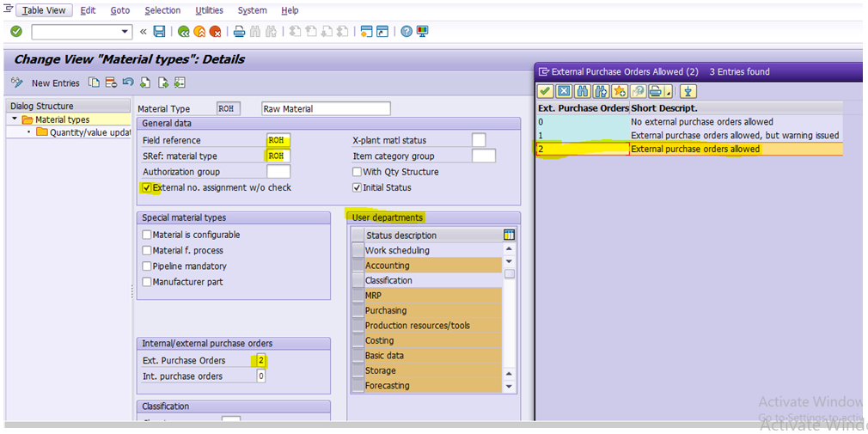Open the Utilities menu
This screenshot has height=434, width=868.
coord(209,10)
